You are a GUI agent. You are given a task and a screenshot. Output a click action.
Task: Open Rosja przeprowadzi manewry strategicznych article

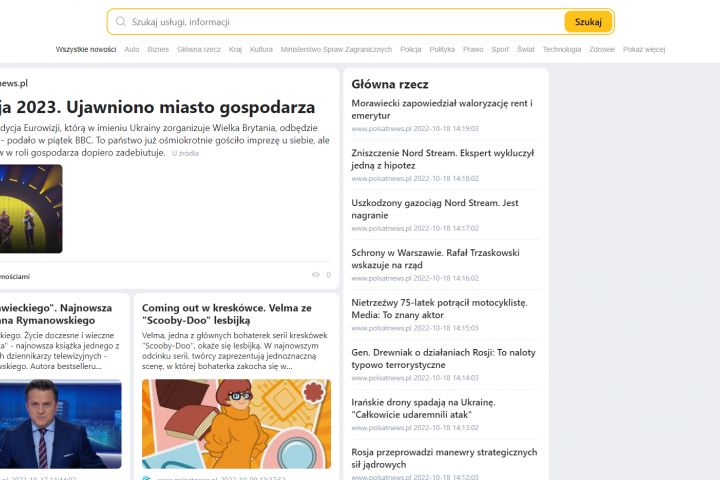pyautogui.click(x=444, y=458)
